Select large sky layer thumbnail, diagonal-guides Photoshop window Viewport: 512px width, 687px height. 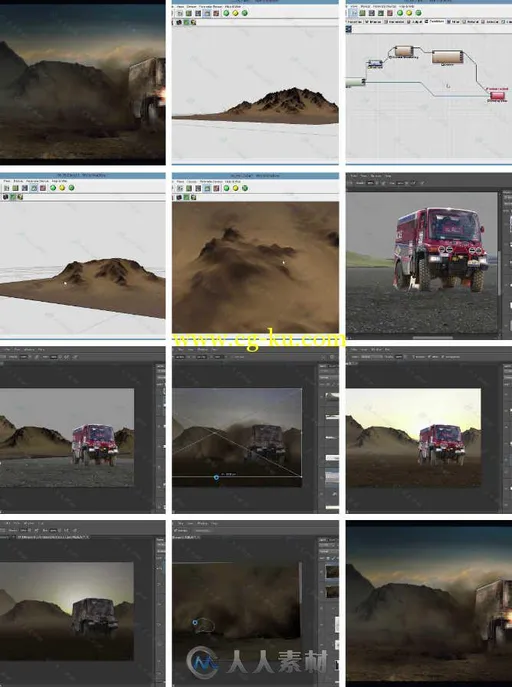332,476
